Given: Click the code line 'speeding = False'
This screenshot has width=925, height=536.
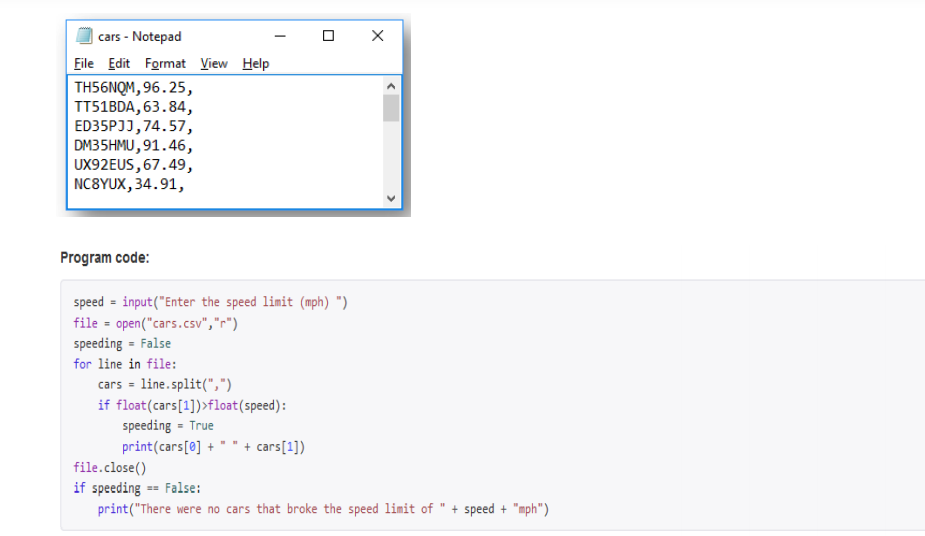Looking at the screenshot, I should coord(122,344).
